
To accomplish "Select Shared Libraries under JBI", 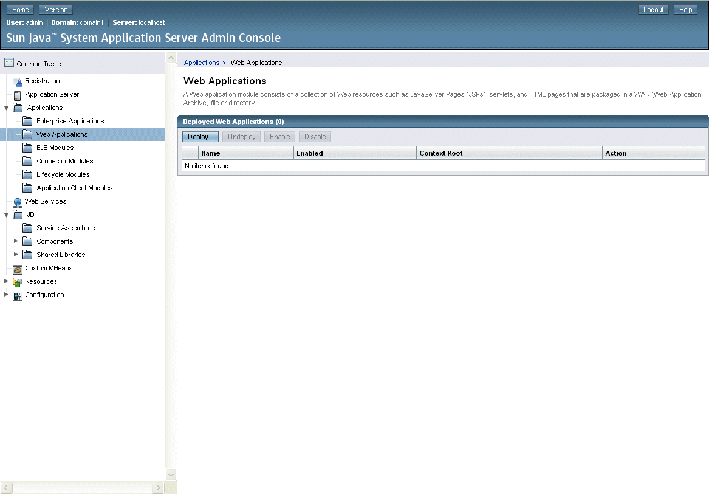I will 61,254.
